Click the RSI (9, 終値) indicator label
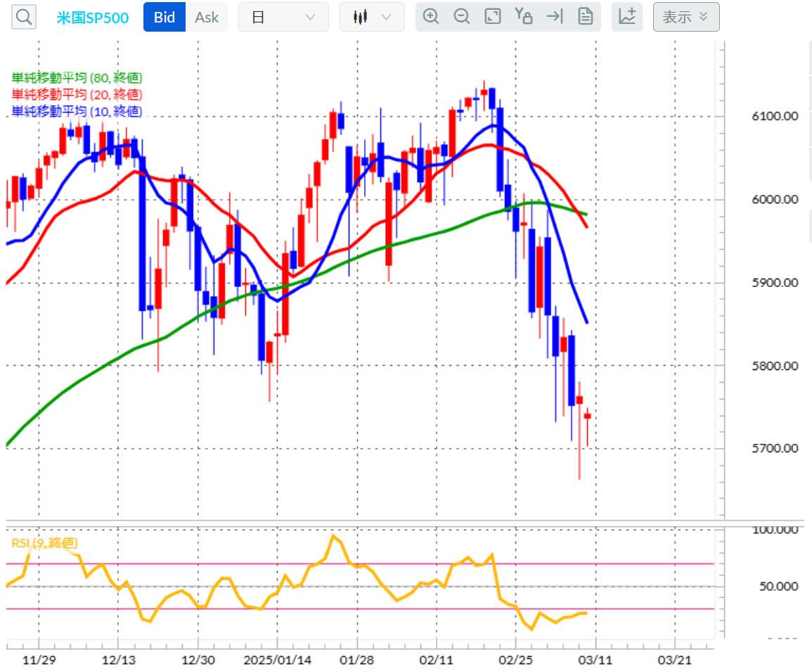Screen dimensions: 812x671 click(44, 542)
